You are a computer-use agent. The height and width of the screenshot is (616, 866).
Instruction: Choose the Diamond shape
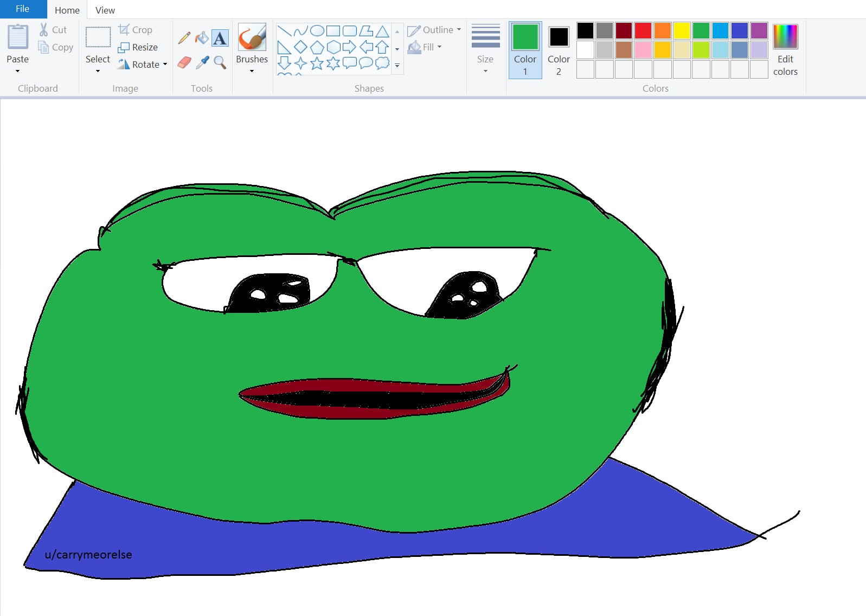(x=301, y=47)
